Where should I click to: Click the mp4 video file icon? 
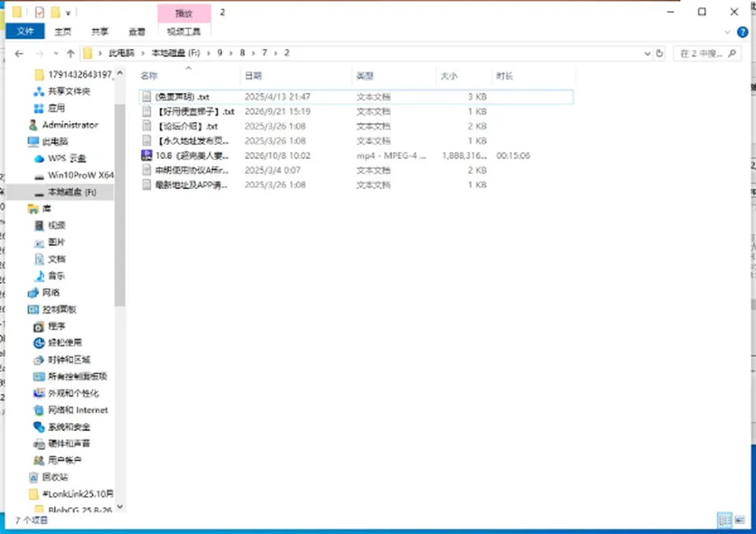(146, 155)
